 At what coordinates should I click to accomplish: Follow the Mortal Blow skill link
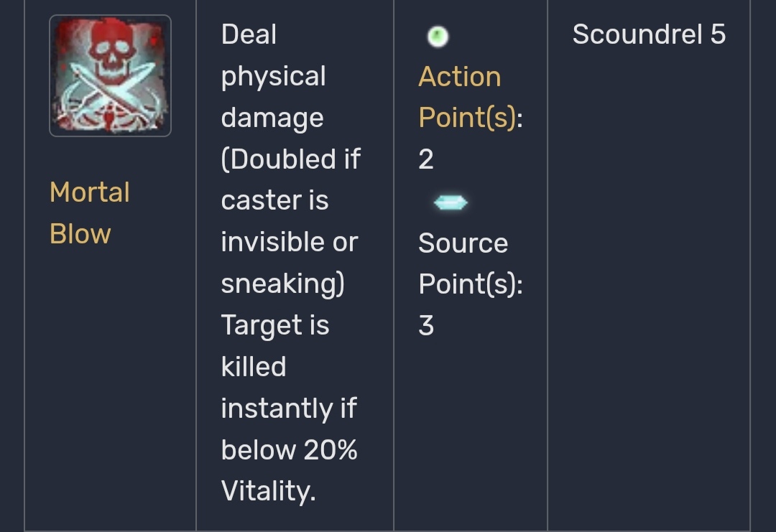(x=90, y=213)
